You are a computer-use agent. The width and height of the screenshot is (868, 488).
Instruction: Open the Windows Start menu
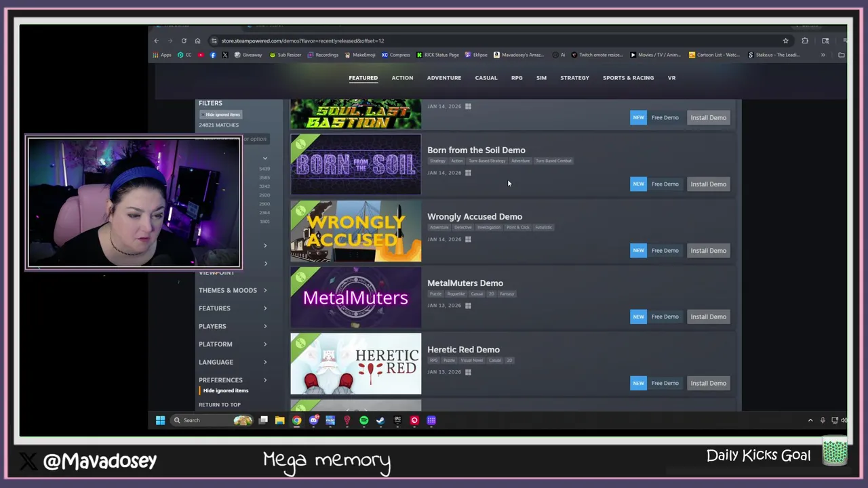(x=160, y=420)
